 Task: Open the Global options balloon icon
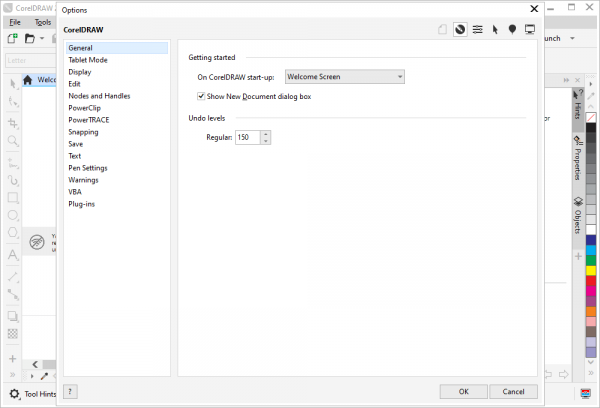tap(512, 30)
